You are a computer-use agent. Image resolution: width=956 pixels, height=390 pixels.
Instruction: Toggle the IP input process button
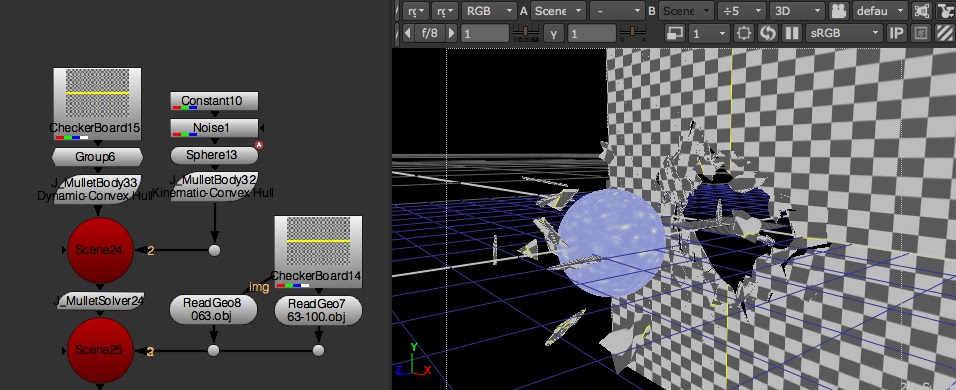point(897,33)
